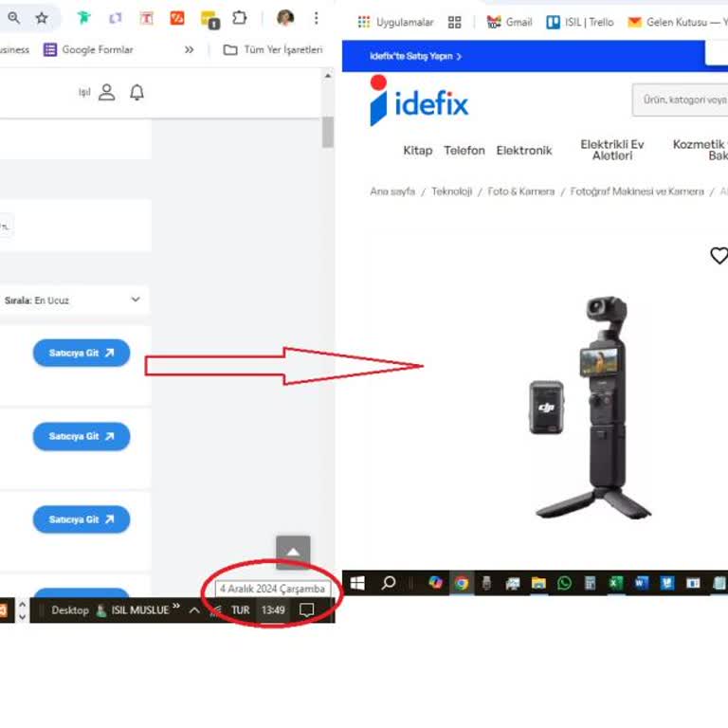Image resolution: width=728 pixels, height=728 pixels.
Task: Click the Işıl user account icon
Action: tap(107, 92)
